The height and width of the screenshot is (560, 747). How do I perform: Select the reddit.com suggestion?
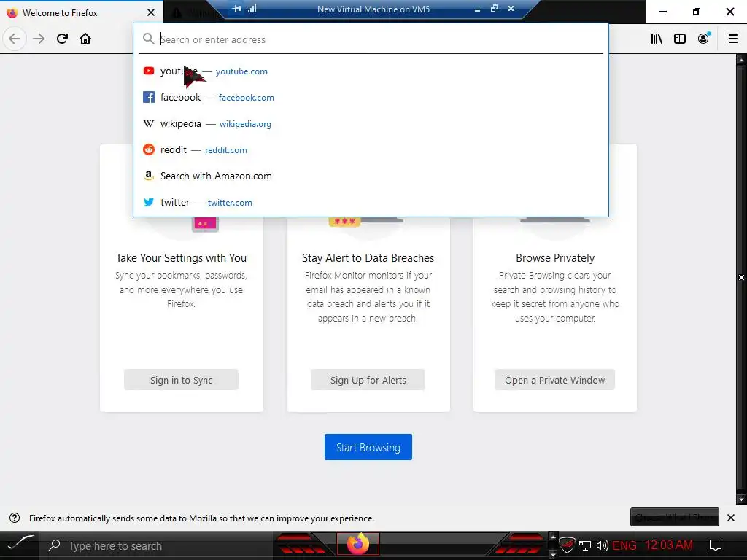[371, 149]
